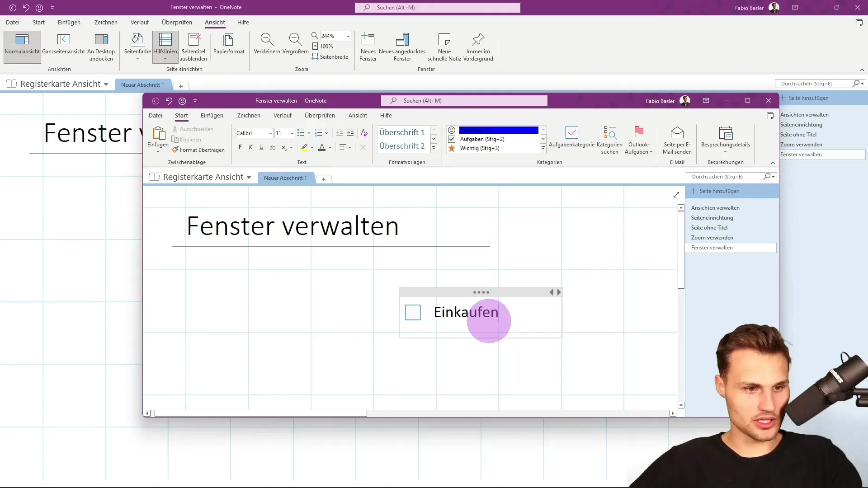Click Normalansicht in the back window
The width and height of the screenshot is (868, 488).
(x=22, y=47)
